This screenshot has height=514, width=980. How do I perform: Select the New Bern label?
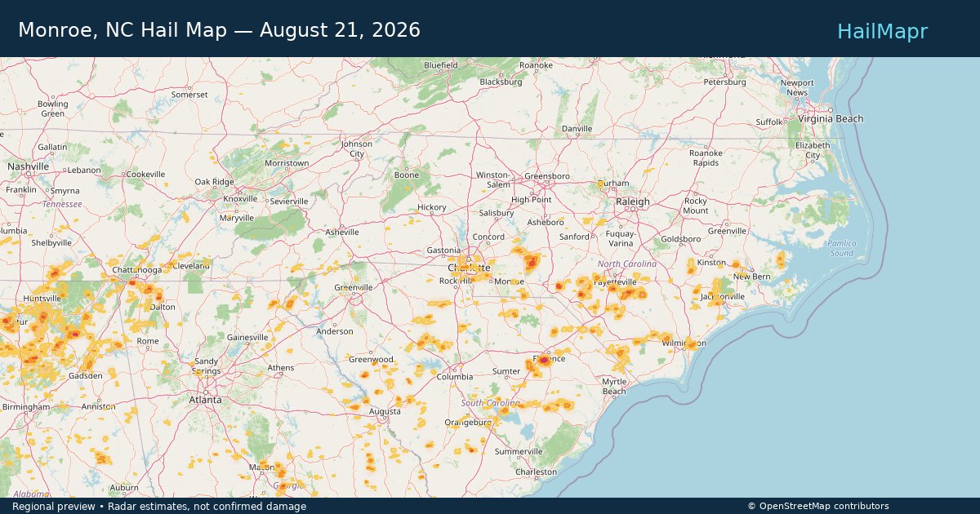click(751, 277)
